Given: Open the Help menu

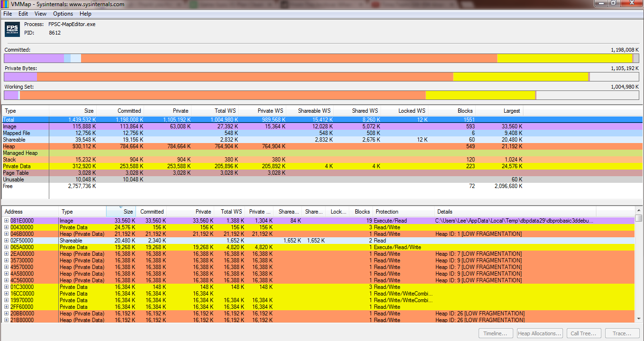Looking at the screenshot, I should click(86, 14).
